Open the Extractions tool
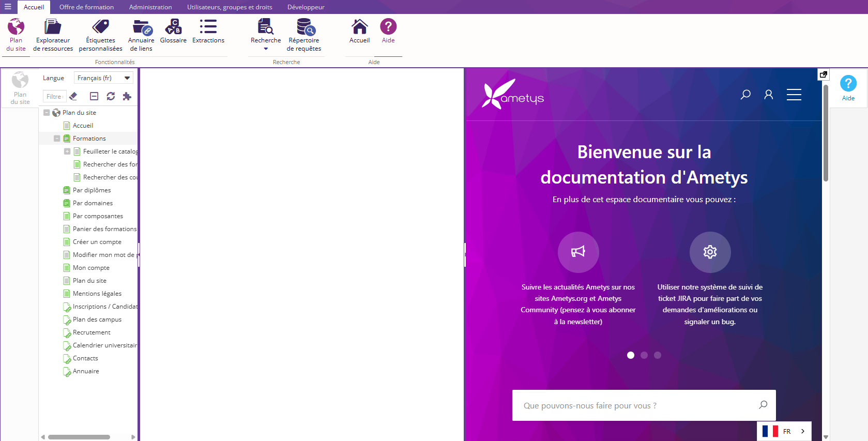 coord(208,31)
